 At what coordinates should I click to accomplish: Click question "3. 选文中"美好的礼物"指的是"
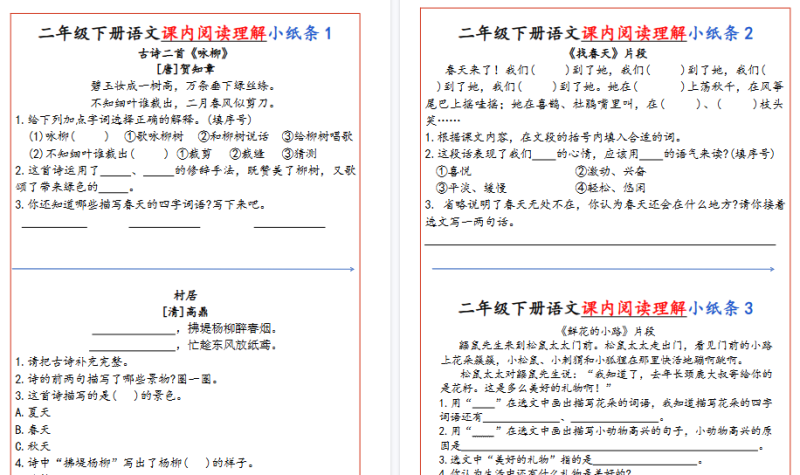tap(571, 459)
